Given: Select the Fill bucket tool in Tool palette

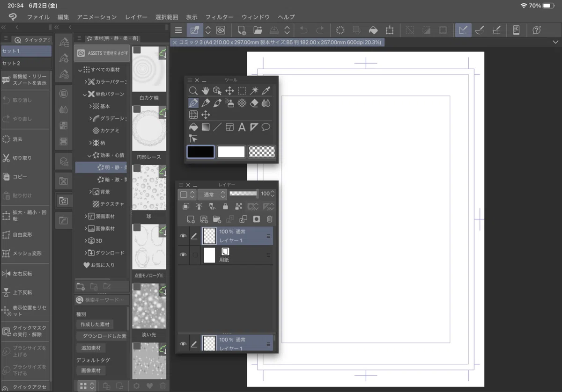Looking at the screenshot, I should pyautogui.click(x=193, y=127).
